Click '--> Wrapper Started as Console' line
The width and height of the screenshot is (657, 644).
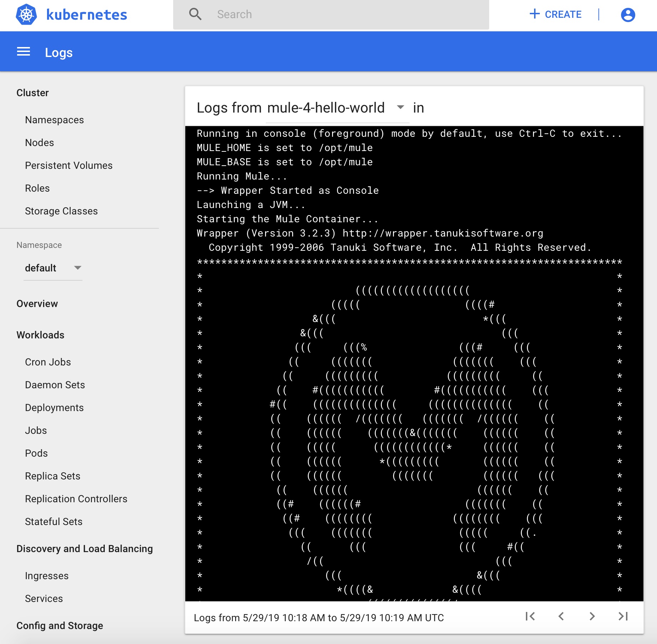pos(288,191)
